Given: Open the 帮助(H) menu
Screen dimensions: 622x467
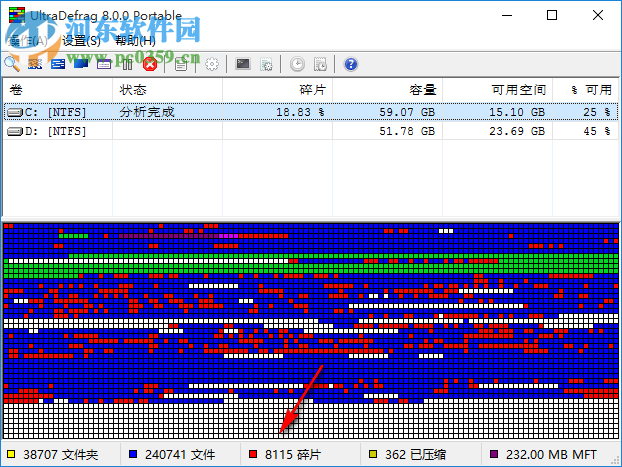Looking at the screenshot, I should coord(135,40).
